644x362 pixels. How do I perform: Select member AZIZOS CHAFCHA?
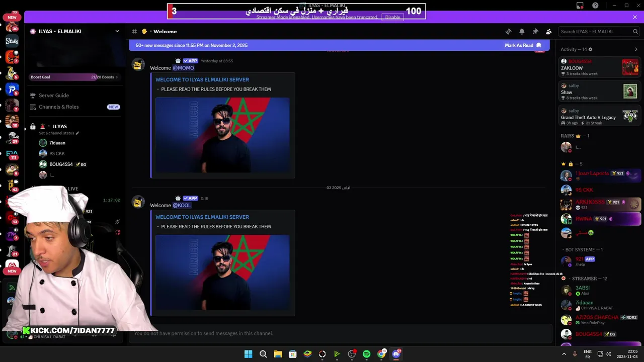coord(600,320)
